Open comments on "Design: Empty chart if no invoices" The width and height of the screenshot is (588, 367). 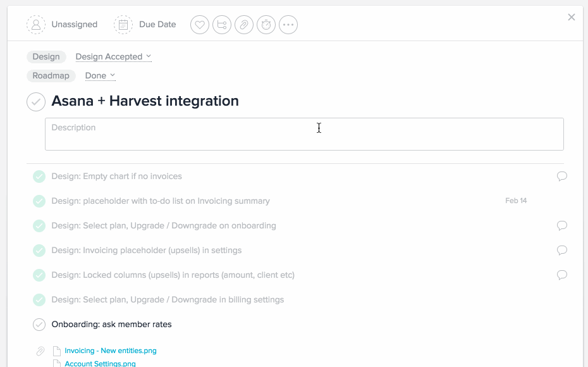point(561,177)
